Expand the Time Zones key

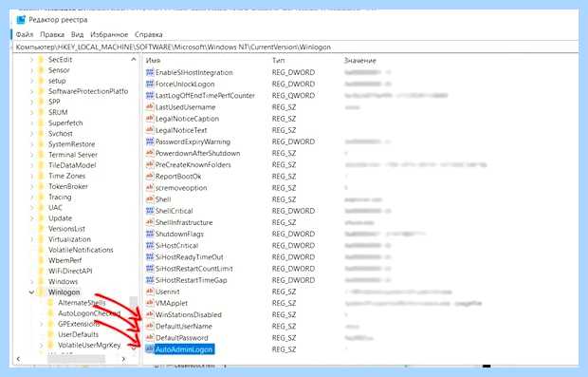click(x=31, y=176)
